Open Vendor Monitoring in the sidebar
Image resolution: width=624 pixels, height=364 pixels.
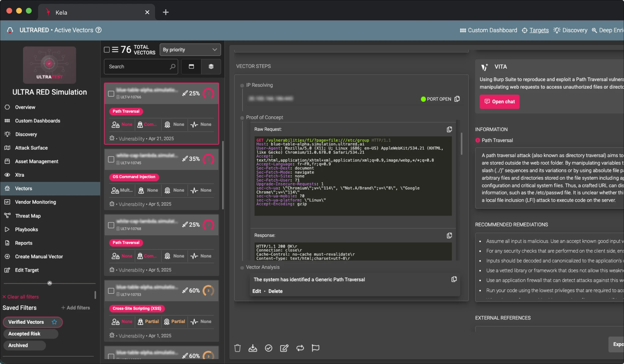50,202
